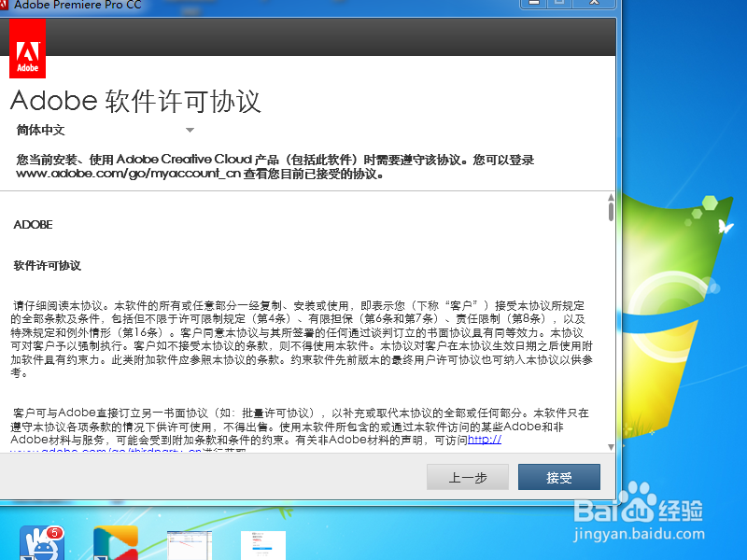The height and width of the screenshot is (560, 747).
Task: Click the Adobe Premiere Pro CC title bar icon
Action: pos(5,5)
